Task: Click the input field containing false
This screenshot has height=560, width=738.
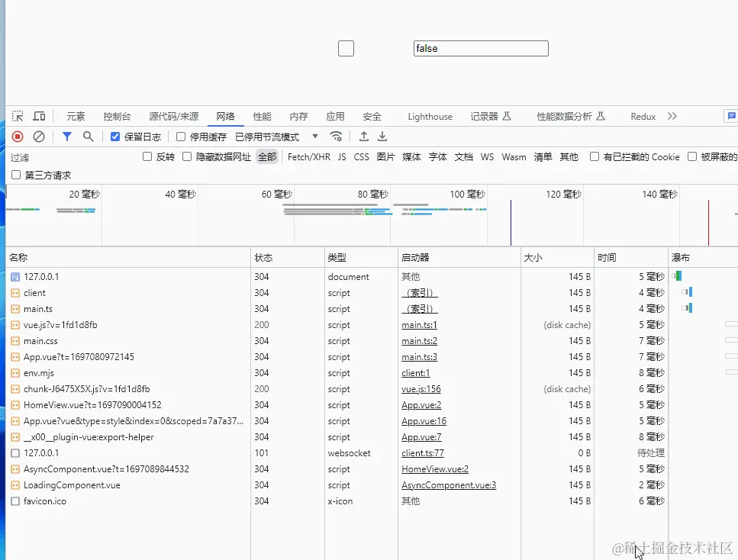Action: pos(481,48)
